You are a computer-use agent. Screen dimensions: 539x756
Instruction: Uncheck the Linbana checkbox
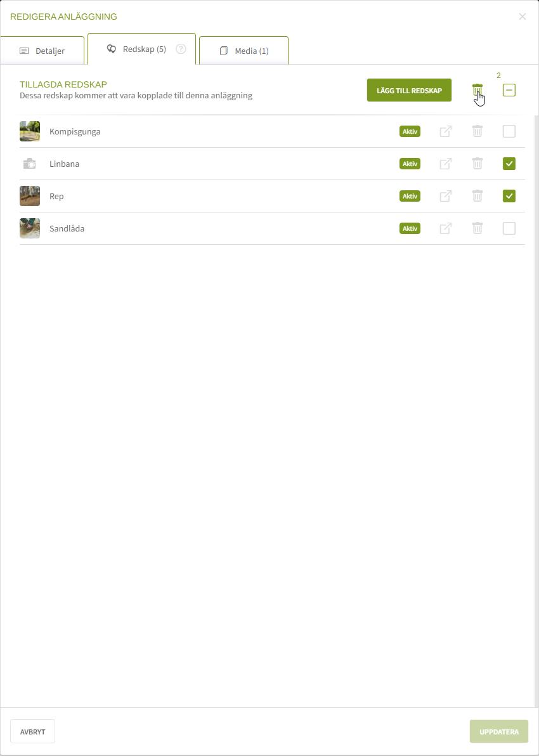coord(509,164)
